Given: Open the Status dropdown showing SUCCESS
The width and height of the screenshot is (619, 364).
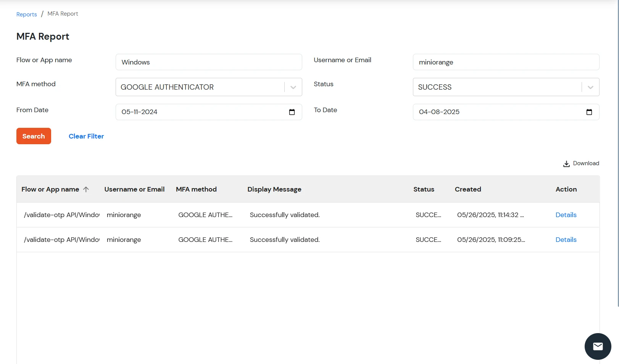Looking at the screenshot, I should [x=590, y=87].
